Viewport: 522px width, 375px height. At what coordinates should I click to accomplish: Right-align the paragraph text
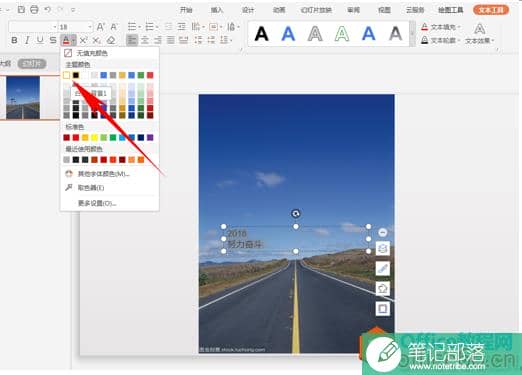[x=158, y=40]
